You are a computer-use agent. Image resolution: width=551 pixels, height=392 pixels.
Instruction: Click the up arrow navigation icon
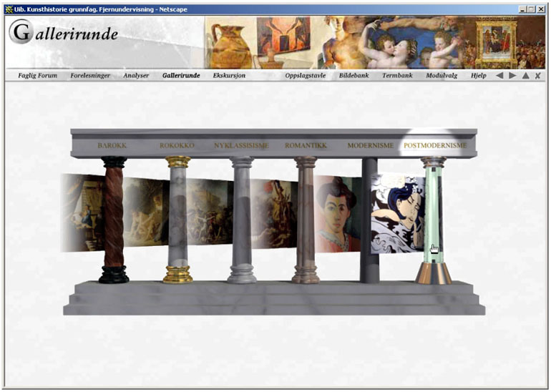click(525, 75)
